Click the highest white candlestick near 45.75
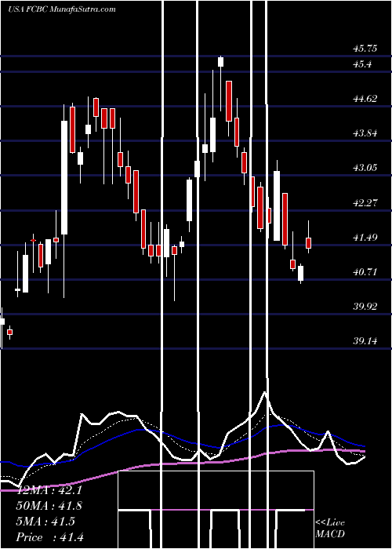Screen dimensions: 392x549 pyautogui.click(x=220, y=62)
